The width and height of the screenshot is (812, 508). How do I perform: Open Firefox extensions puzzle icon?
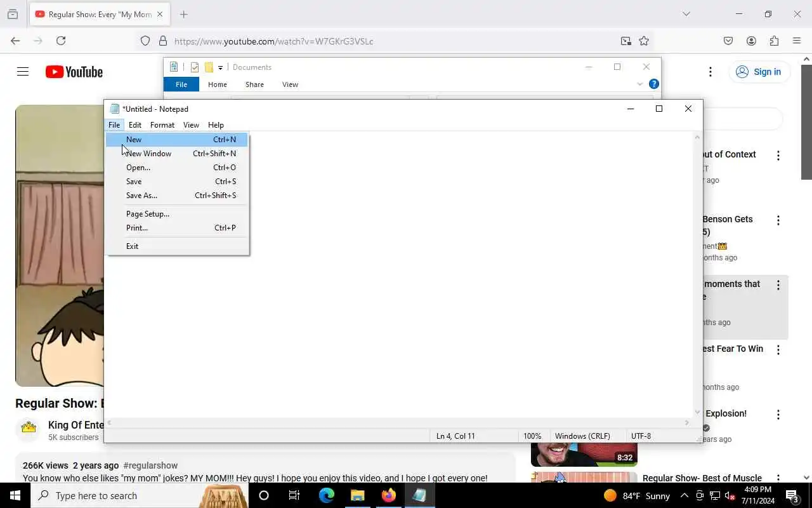(774, 41)
